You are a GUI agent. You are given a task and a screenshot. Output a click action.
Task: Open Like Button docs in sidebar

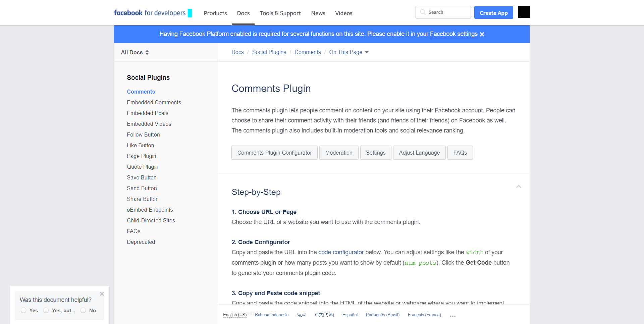[141, 145]
